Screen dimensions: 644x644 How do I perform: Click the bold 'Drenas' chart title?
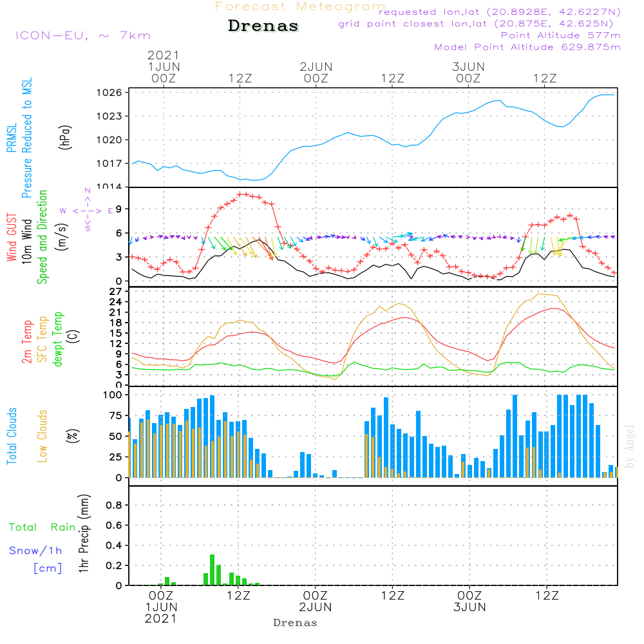(263, 26)
